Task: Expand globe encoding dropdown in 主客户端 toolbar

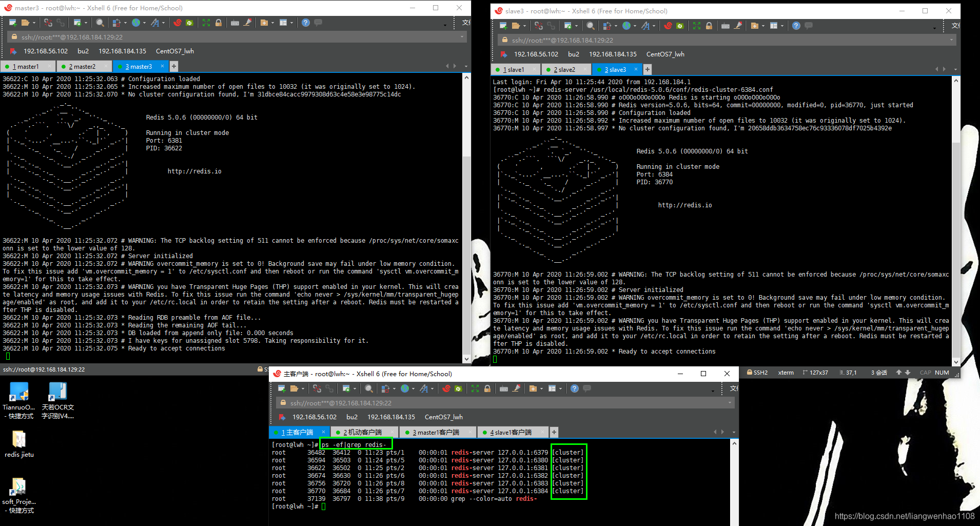Action: 414,388
